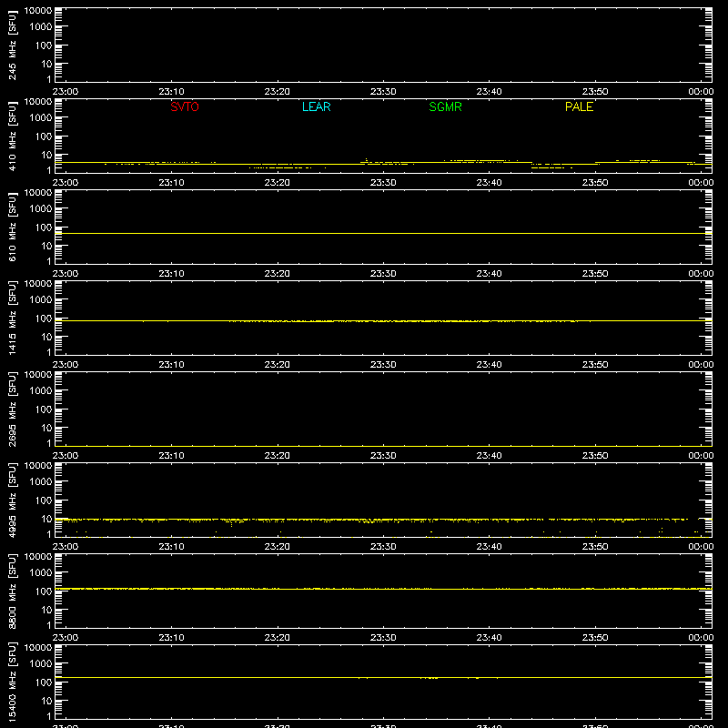Click the yellow flux trace in 1415 MHz plot

383,321
